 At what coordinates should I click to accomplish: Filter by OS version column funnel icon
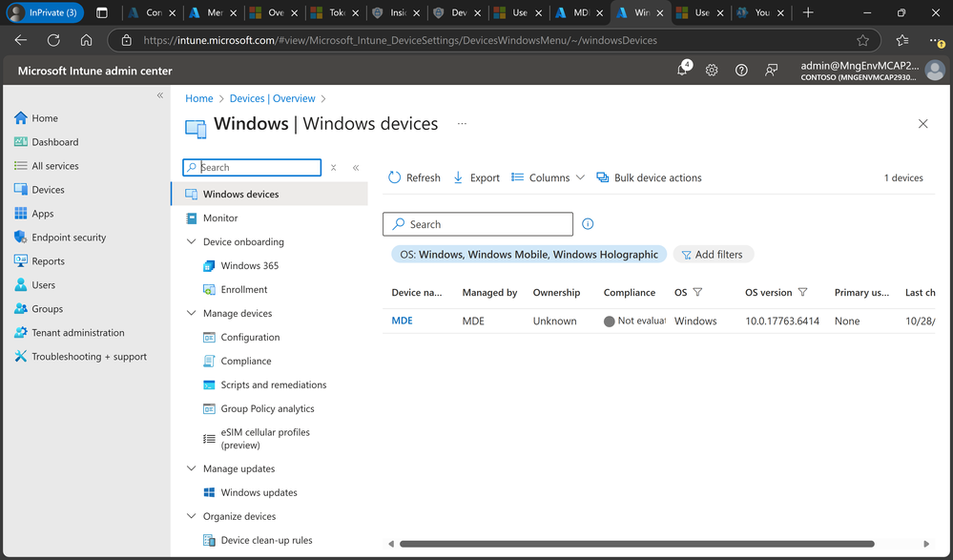click(803, 293)
